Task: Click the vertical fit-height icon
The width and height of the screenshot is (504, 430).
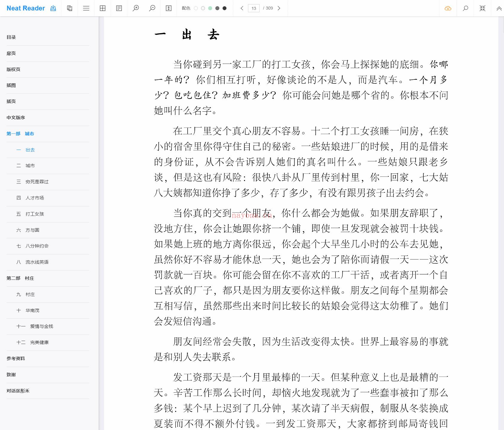Action: tap(168, 8)
